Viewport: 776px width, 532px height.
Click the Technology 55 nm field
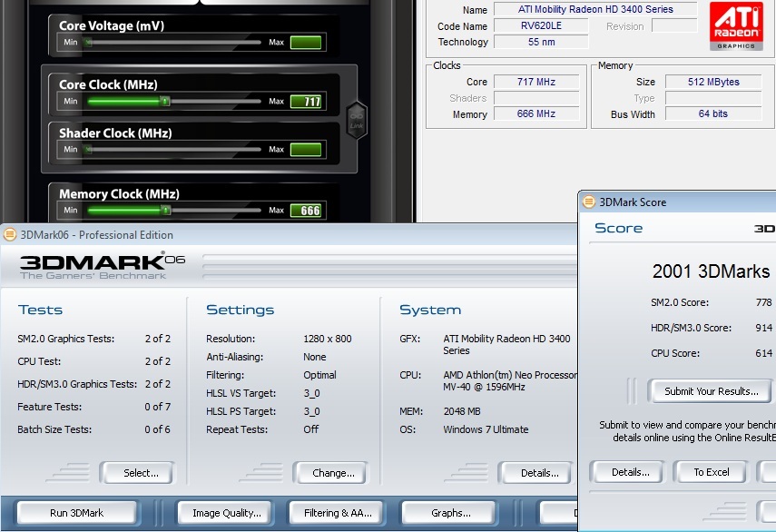(x=541, y=42)
